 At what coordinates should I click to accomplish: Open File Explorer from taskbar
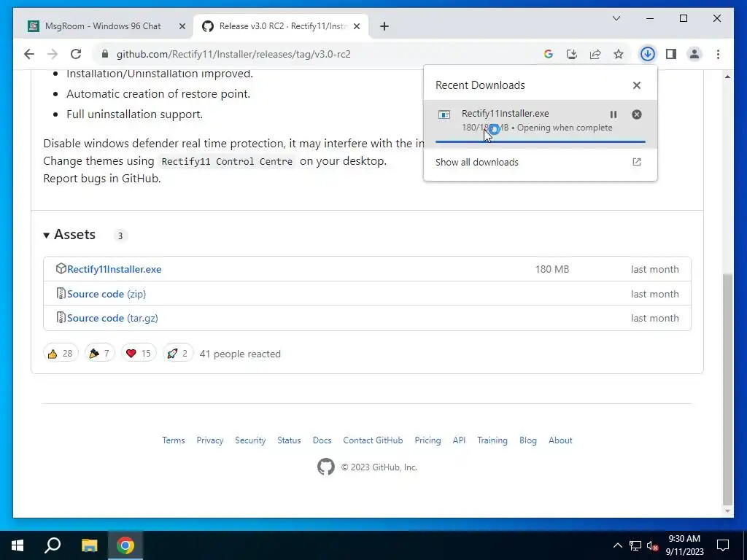pos(89,545)
